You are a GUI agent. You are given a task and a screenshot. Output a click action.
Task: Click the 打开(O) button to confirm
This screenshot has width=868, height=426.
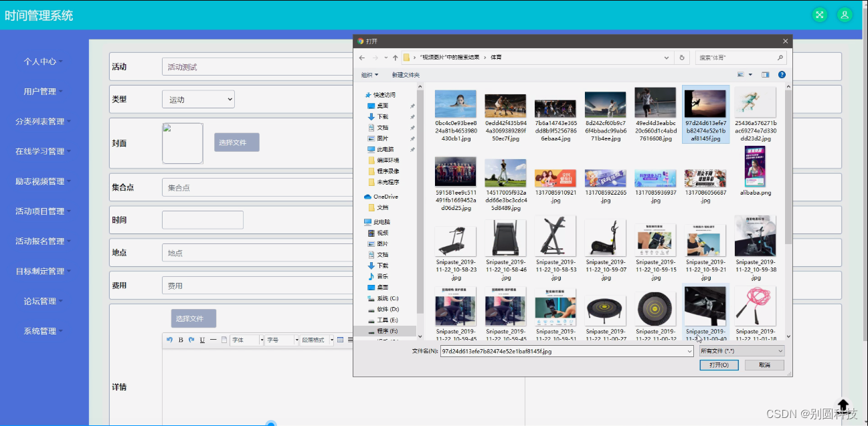point(718,364)
